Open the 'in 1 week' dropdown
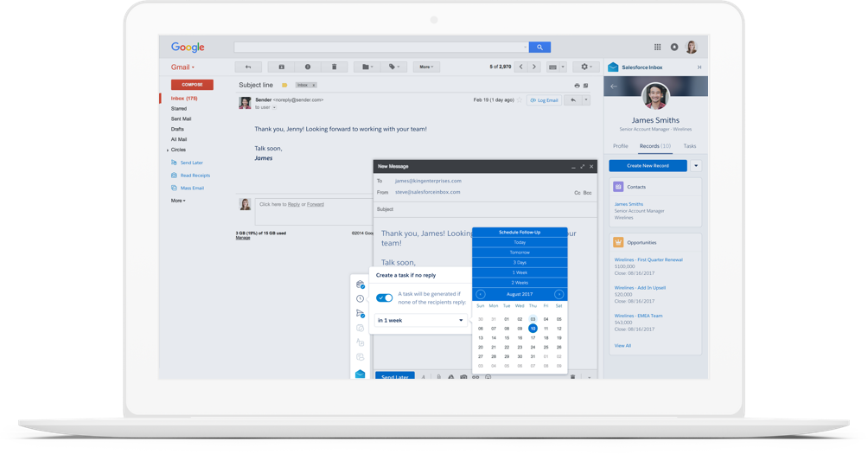Viewport: 868px width, 454px height. tap(420, 320)
